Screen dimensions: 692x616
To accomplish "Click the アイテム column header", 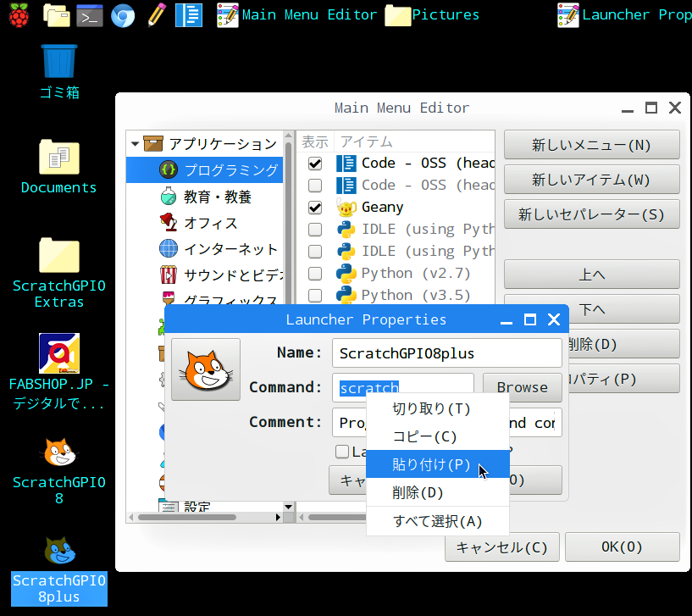I will pos(414,142).
